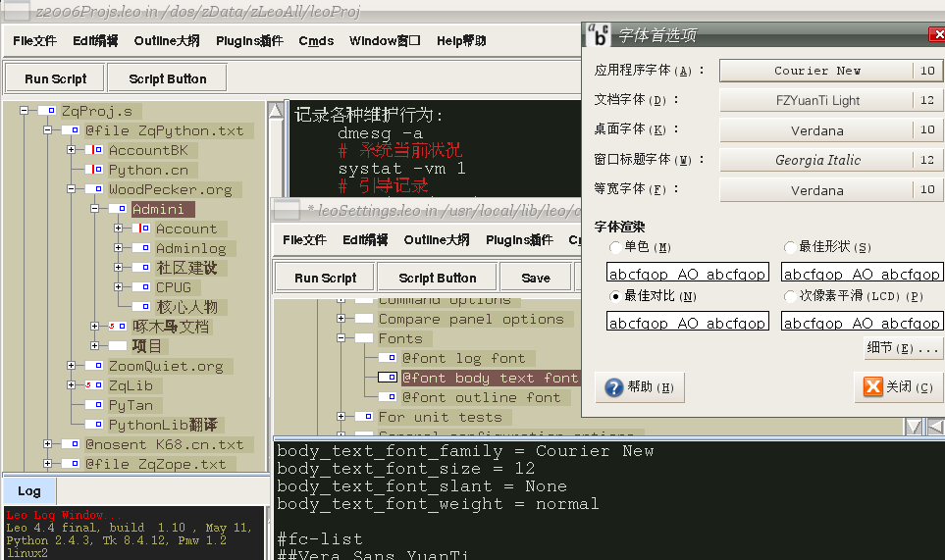Select the icon box next to 啄木鸟文档
The height and width of the screenshot is (560, 945).
tap(118, 327)
